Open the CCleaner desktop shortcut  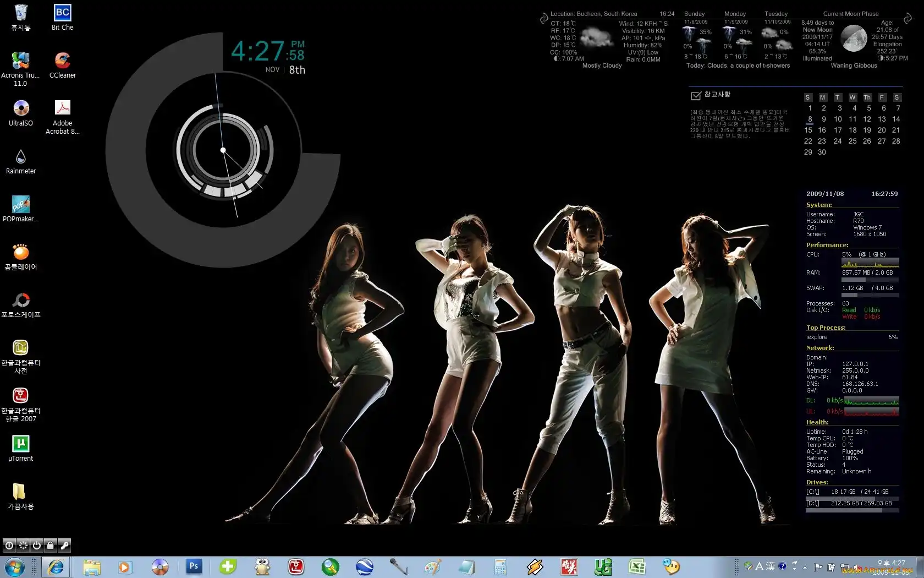[x=62, y=61]
